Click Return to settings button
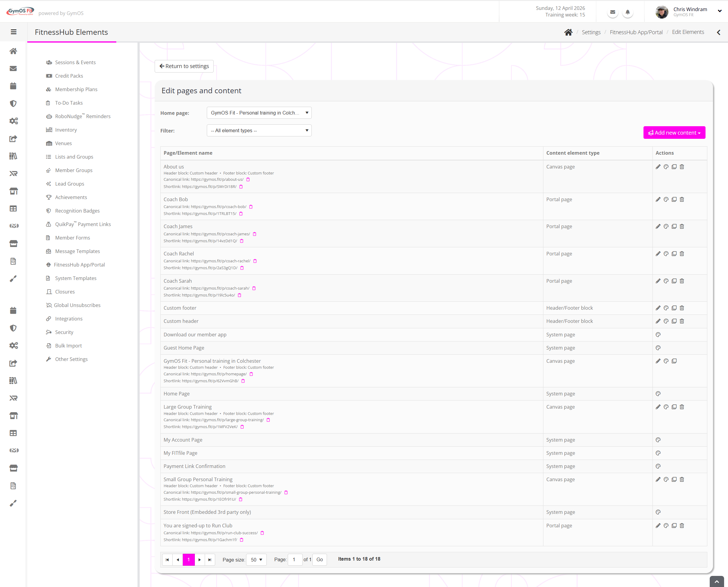728x587 pixels. point(184,66)
